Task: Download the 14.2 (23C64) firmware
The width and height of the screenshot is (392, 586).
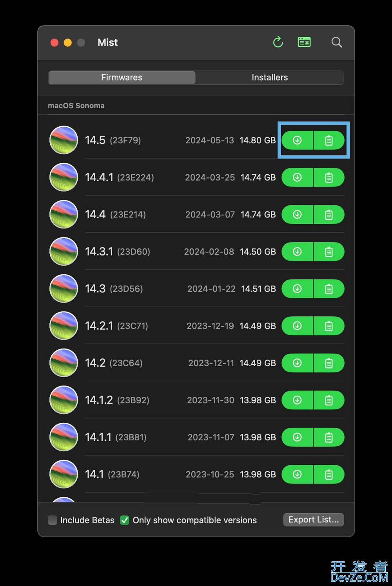Action: coord(297,363)
